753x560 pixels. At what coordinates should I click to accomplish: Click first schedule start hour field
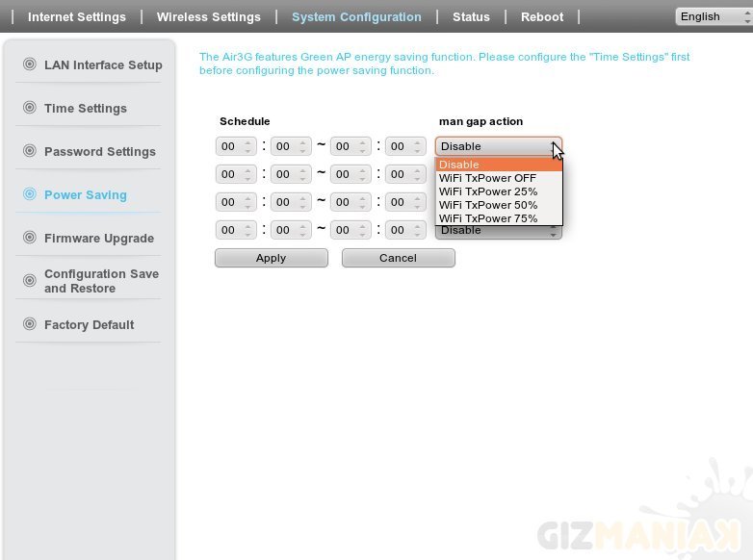click(229, 146)
